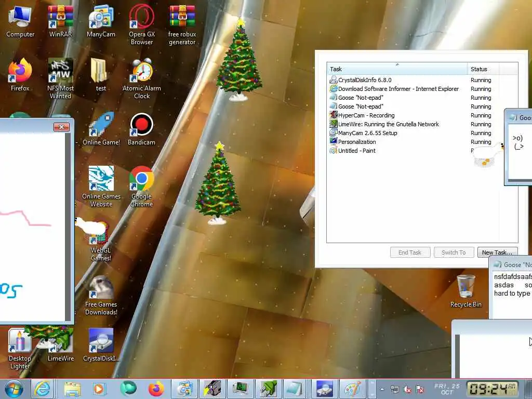532x399 pixels.
Task: Switch to Paint on the taskbar
Action: point(353,389)
